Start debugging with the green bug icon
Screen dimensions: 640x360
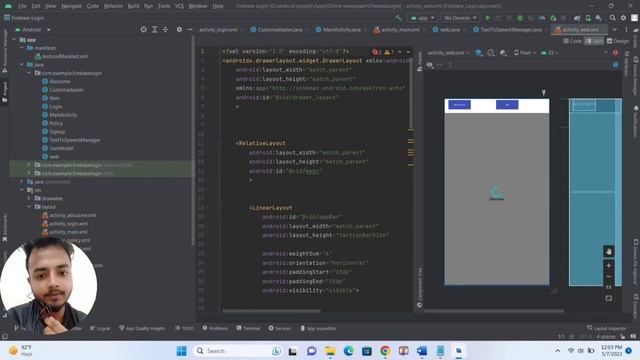pos(520,18)
